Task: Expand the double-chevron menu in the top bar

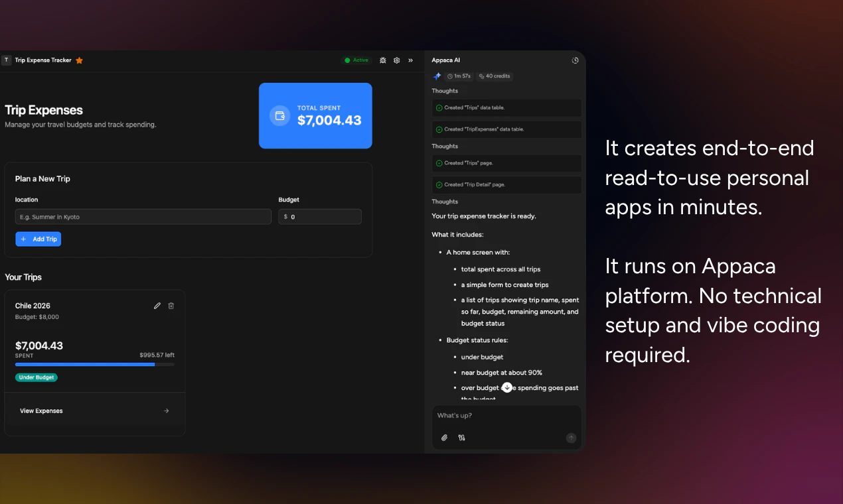Action: (410, 60)
